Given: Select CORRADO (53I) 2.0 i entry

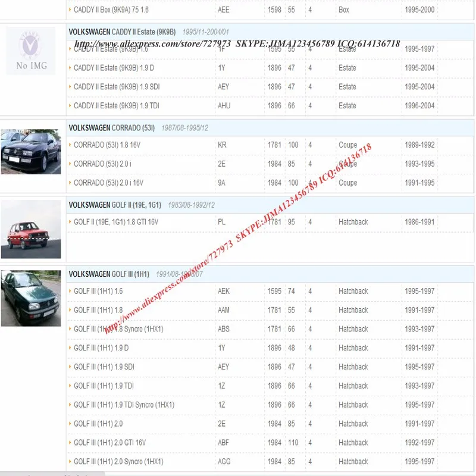Looking at the screenshot, I should click(102, 164).
